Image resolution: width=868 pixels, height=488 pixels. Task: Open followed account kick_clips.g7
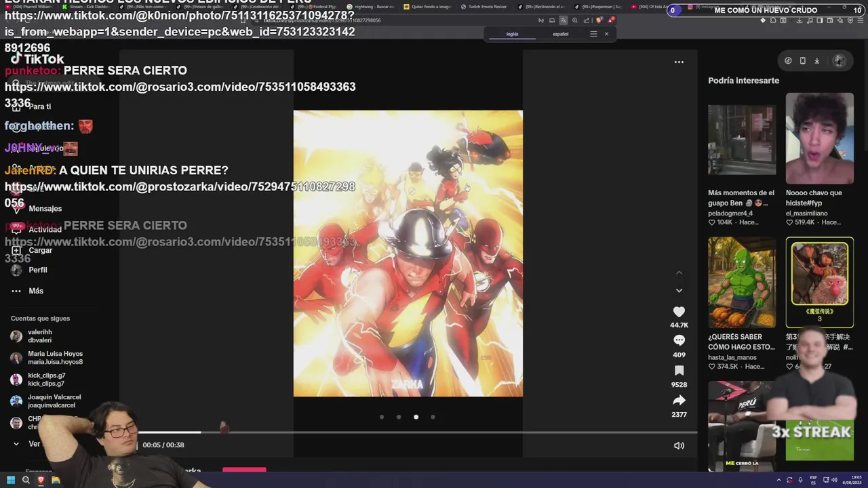click(38, 380)
